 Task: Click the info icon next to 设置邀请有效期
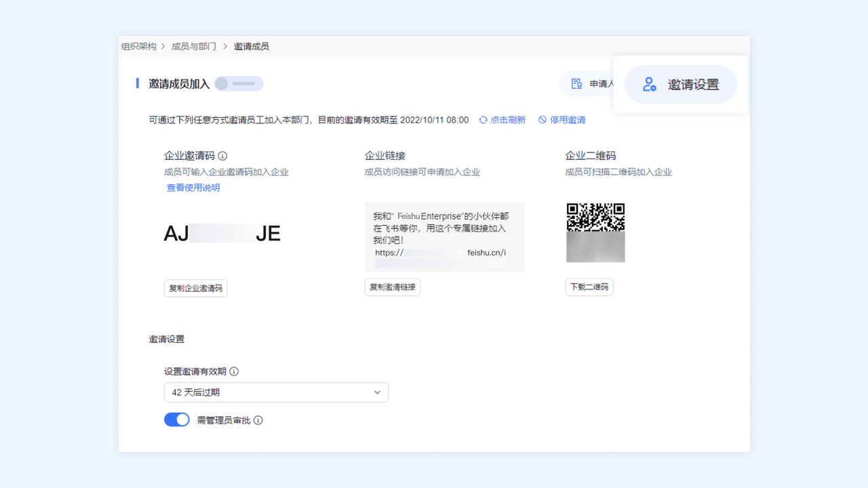click(234, 371)
